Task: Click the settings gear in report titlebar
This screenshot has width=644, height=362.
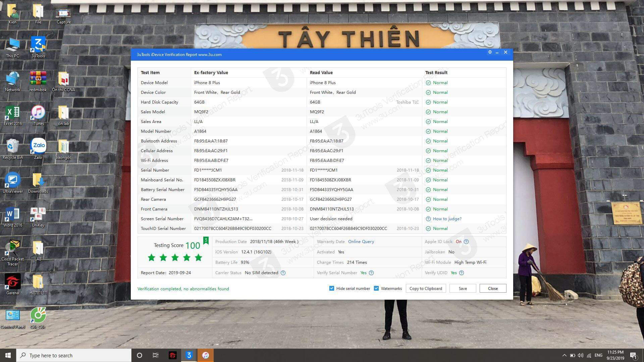Action: [490, 52]
